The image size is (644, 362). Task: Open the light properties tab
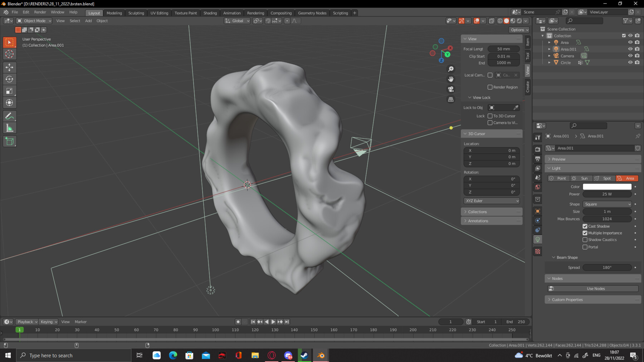pos(537,239)
